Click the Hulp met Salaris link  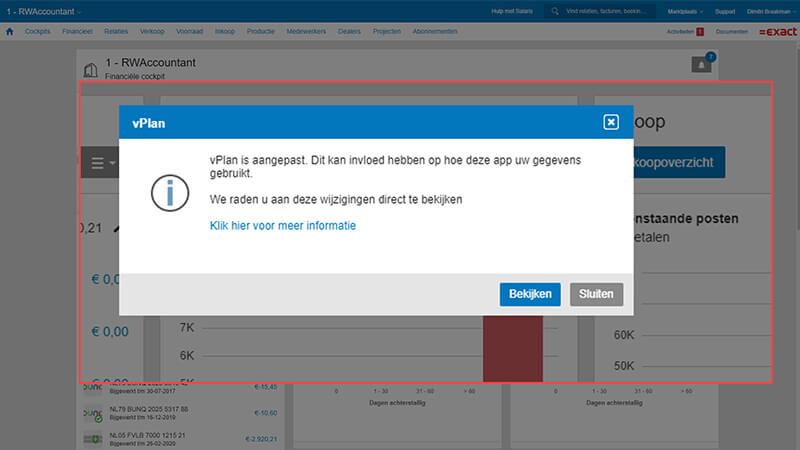512,11
